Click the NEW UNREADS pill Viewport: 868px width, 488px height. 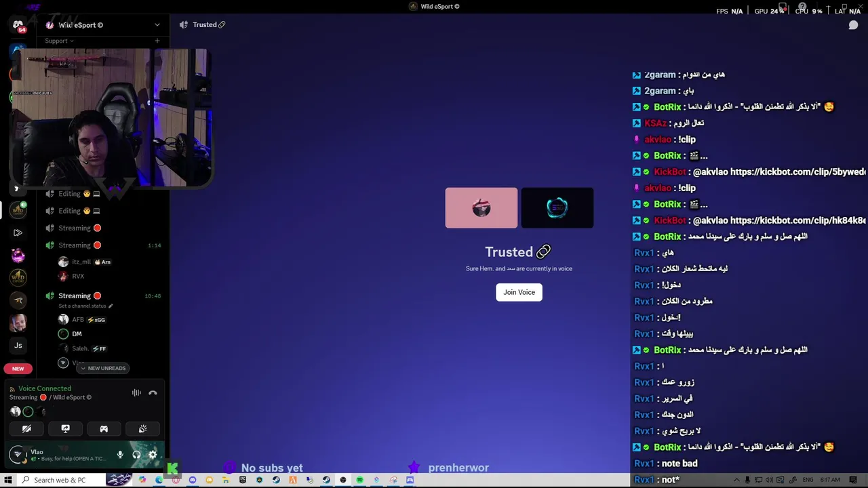click(103, 368)
